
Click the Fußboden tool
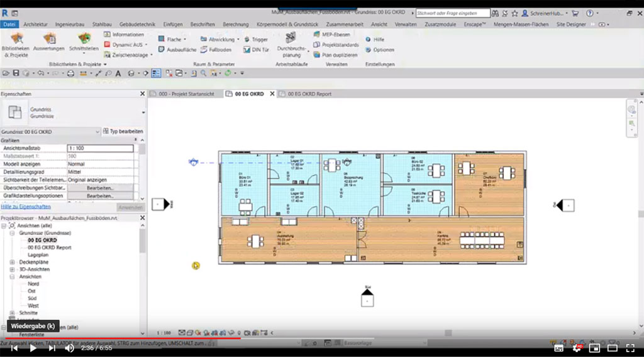point(216,50)
